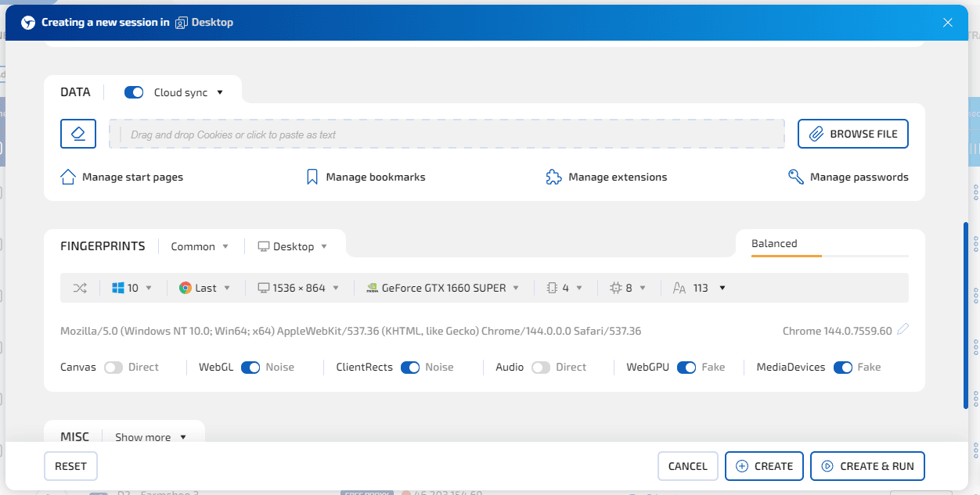Toggle the Cloud sync switch
This screenshot has width=980, height=495.
pos(134,92)
